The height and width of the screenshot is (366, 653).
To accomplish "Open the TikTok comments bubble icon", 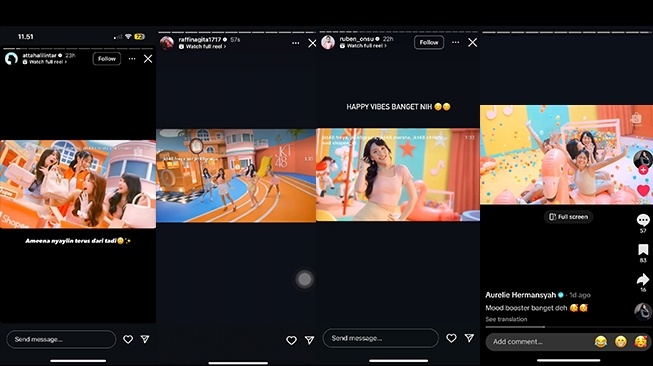I will 643,220.
